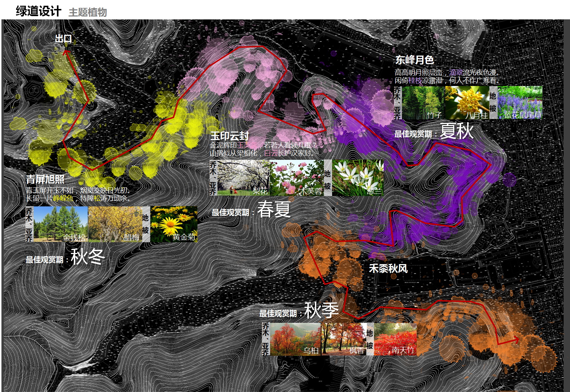Click the 腊梅 photo thumbnail

pos(115,224)
